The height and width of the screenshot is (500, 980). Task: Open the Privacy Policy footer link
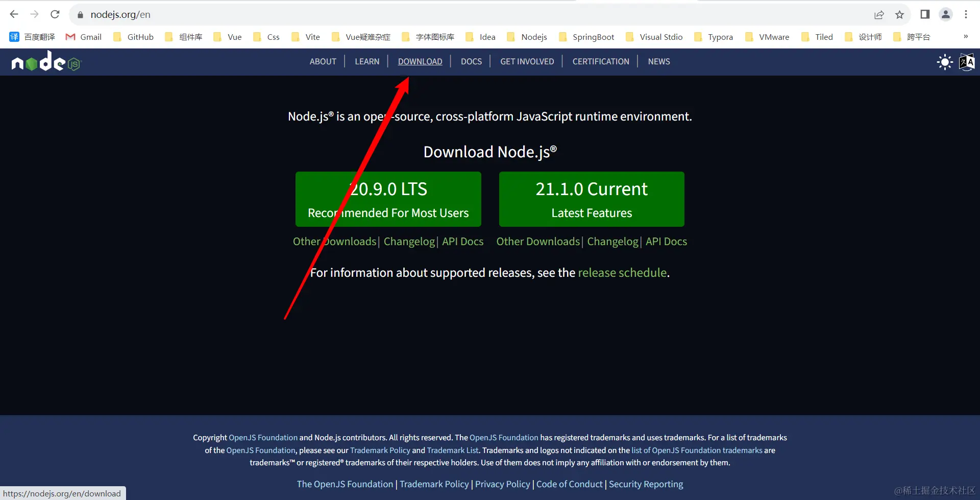[503, 484]
